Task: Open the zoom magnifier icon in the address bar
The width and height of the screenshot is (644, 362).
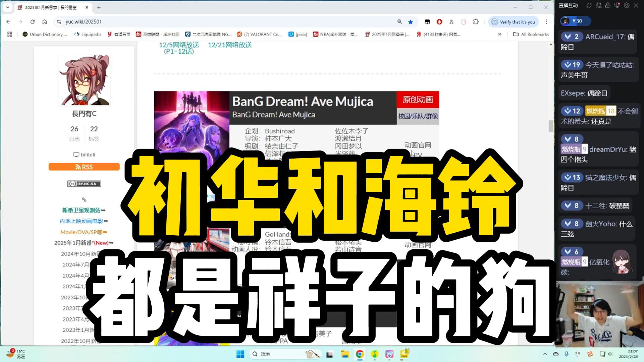Action: pyautogui.click(x=399, y=22)
